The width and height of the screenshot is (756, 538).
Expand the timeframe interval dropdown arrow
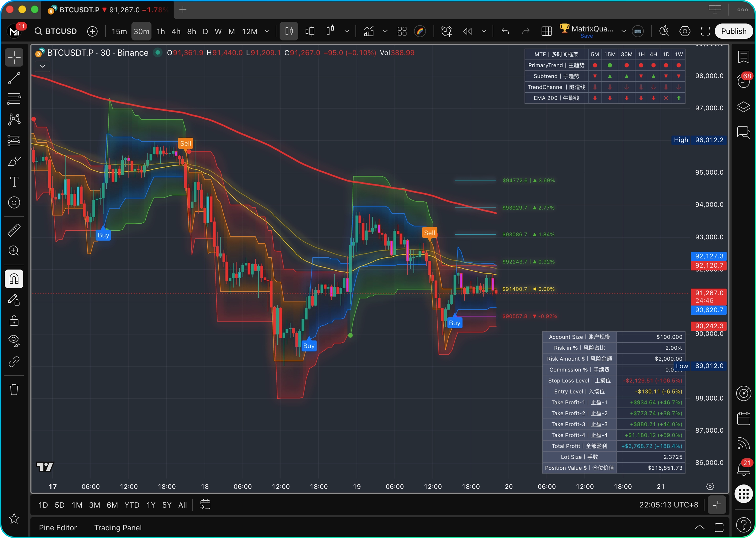(x=267, y=32)
